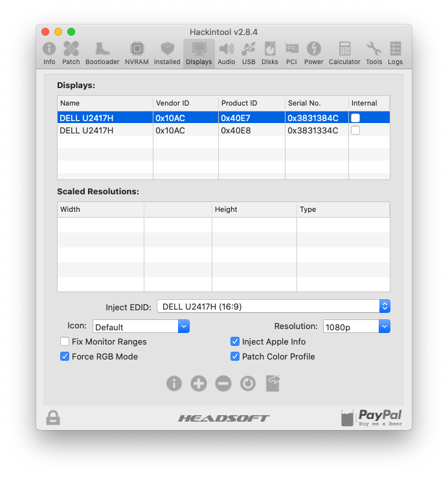Sort by Vendor ID column header
The width and height of the screenshot is (448, 478).
pyautogui.click(x=186, y=104)
